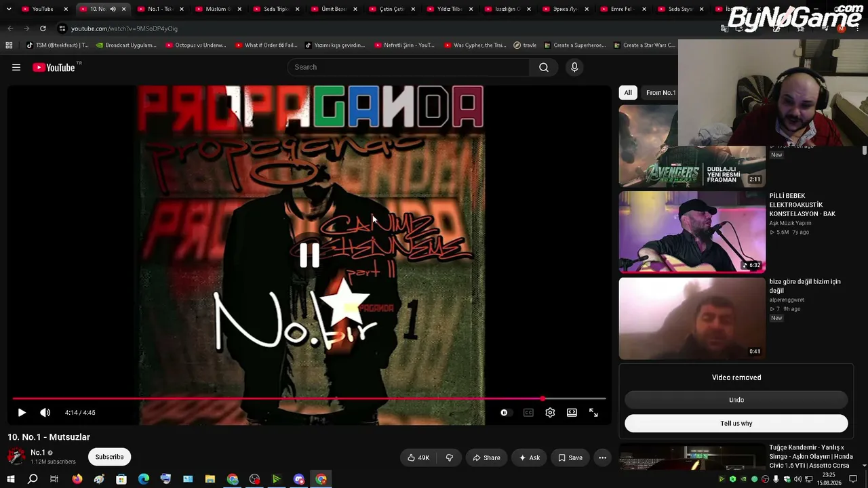Open the Tuğçe Kandemir video title

(x=811, y=456)
